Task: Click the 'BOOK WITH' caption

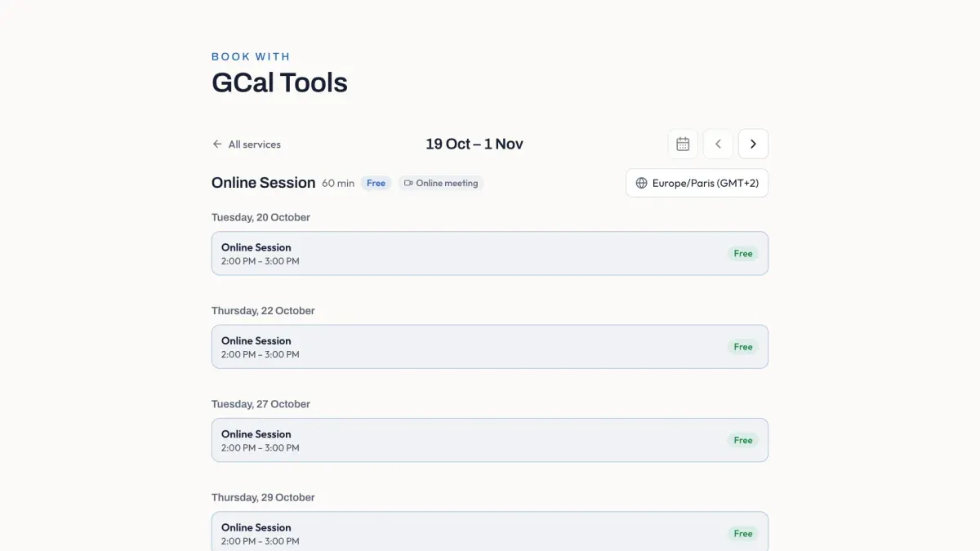Action: (x=251, y=56)
